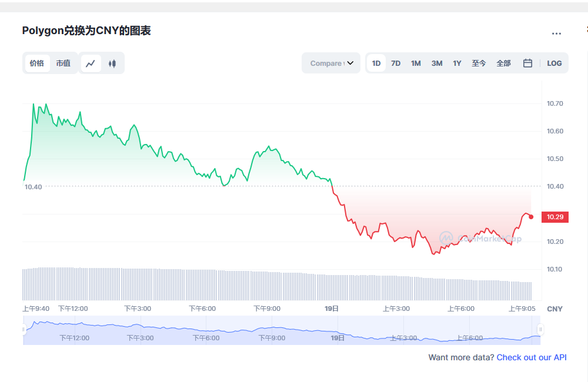Grab the right range selector handle
This screenshot has height=382, width=588.
click(540, 330)
